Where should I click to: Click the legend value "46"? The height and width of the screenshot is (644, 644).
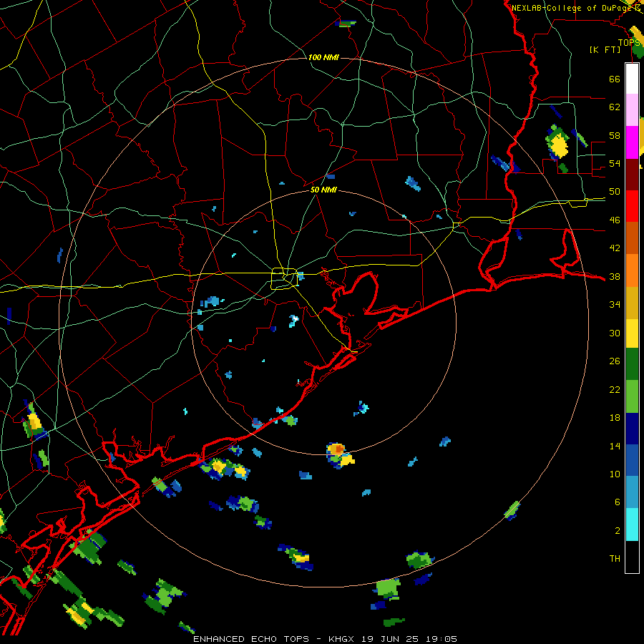pyautogui.click(x=615, y=220)
